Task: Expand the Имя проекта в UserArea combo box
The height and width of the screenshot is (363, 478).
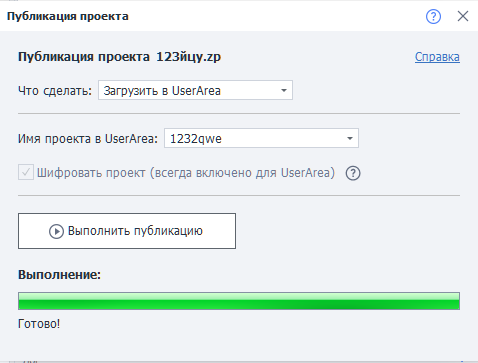Action: tap(350, 138)
